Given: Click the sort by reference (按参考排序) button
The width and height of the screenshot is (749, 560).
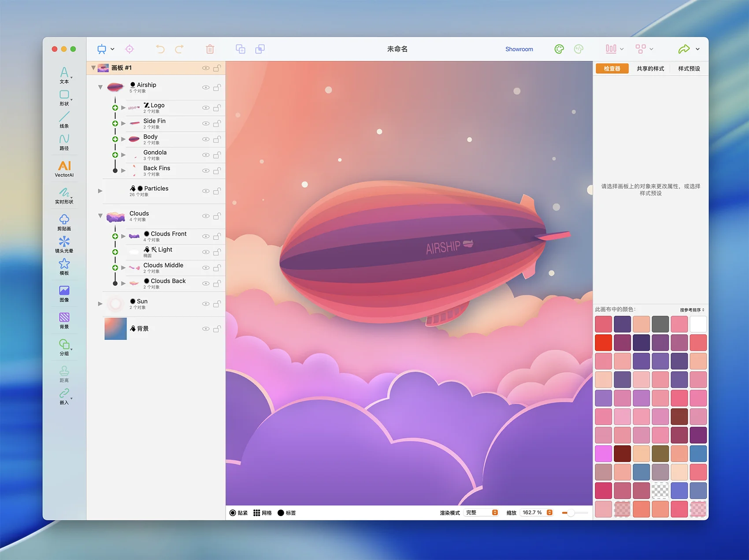Looking at the screenshot, I should coord(692,309).
